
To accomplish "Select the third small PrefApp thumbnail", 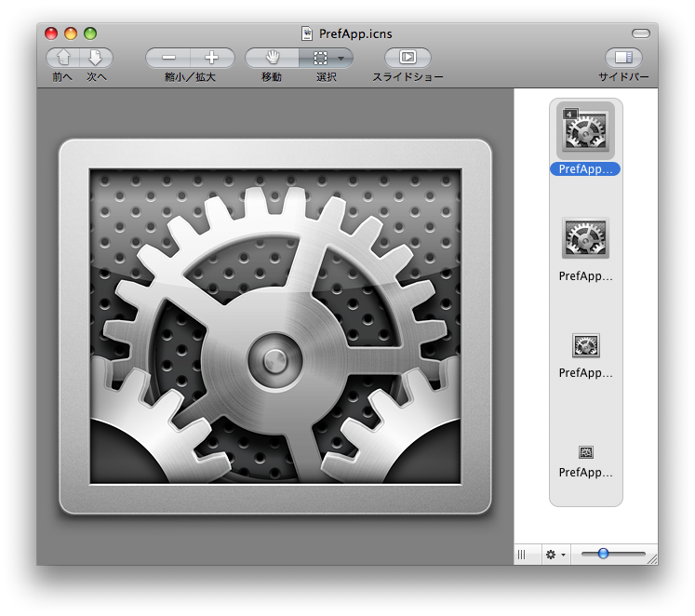I will (586, 345).
